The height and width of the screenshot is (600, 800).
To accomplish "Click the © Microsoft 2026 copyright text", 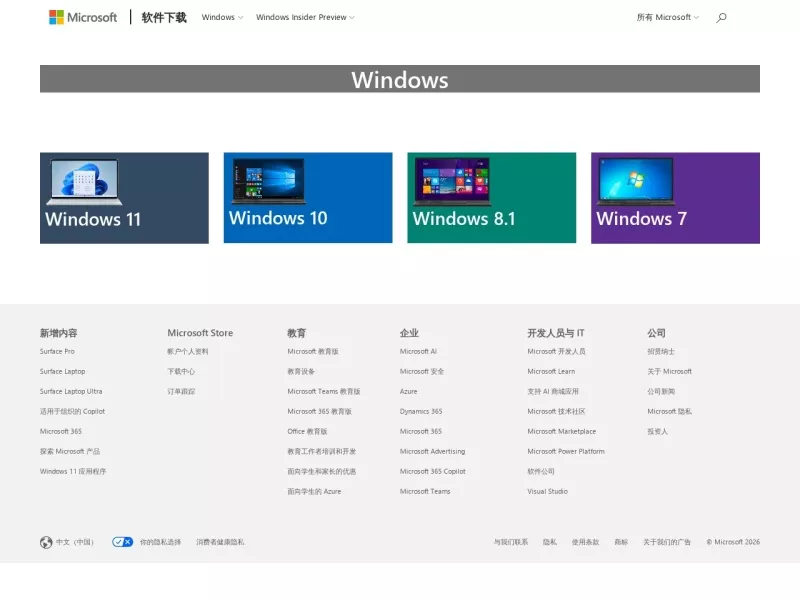I will click(x=733, y=542).
